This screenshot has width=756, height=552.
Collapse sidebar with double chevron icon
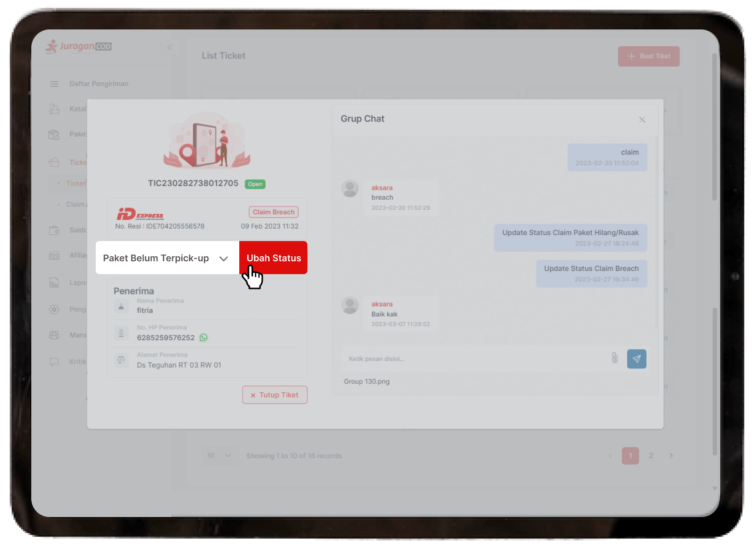(170, 47)
